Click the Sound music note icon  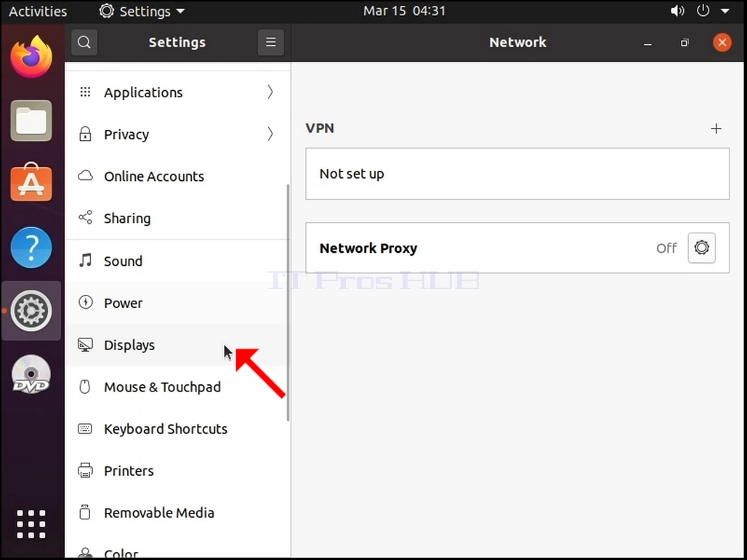(85, 261)
